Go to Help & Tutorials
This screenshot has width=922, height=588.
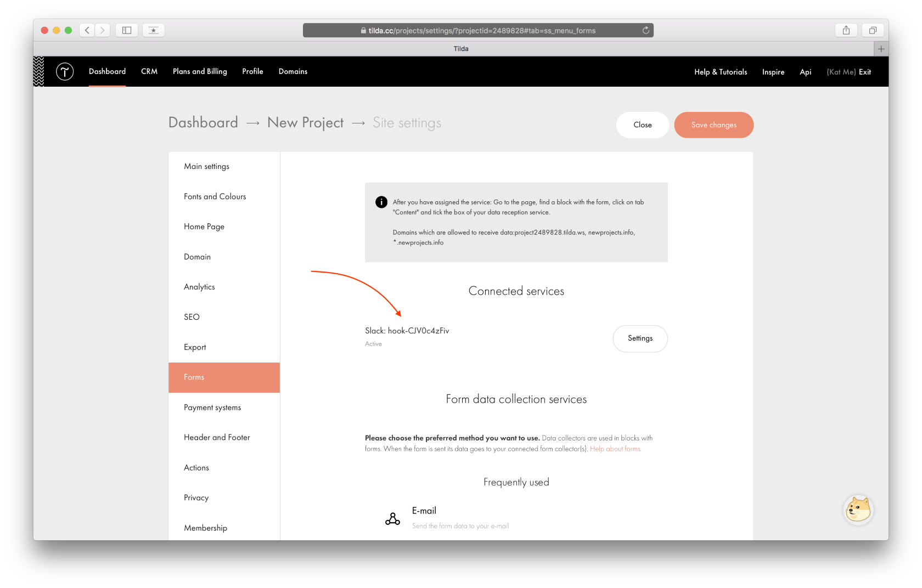click(720, 72)
